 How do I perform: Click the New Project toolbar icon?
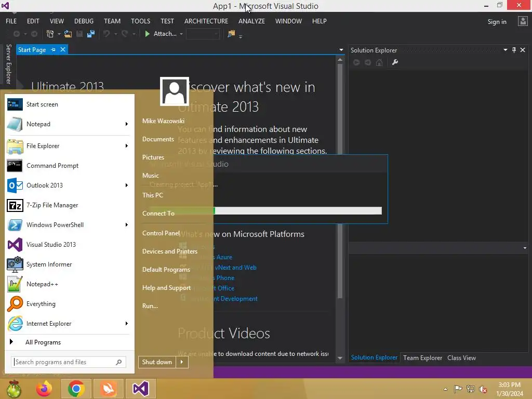point(50,34)
